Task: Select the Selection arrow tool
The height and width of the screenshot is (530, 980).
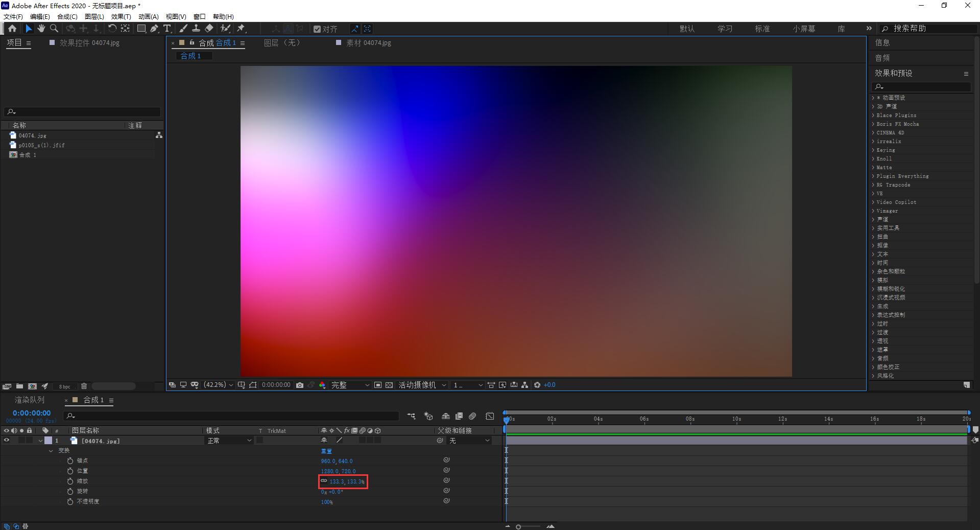Action: (29, 29)
